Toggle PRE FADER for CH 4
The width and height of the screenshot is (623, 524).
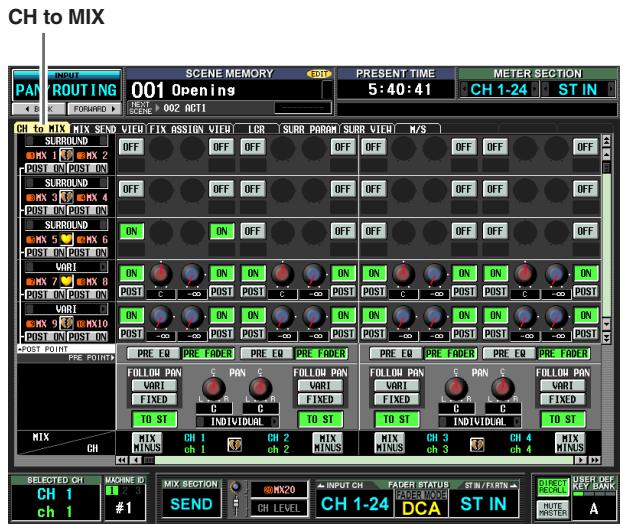tap(563, 354)
